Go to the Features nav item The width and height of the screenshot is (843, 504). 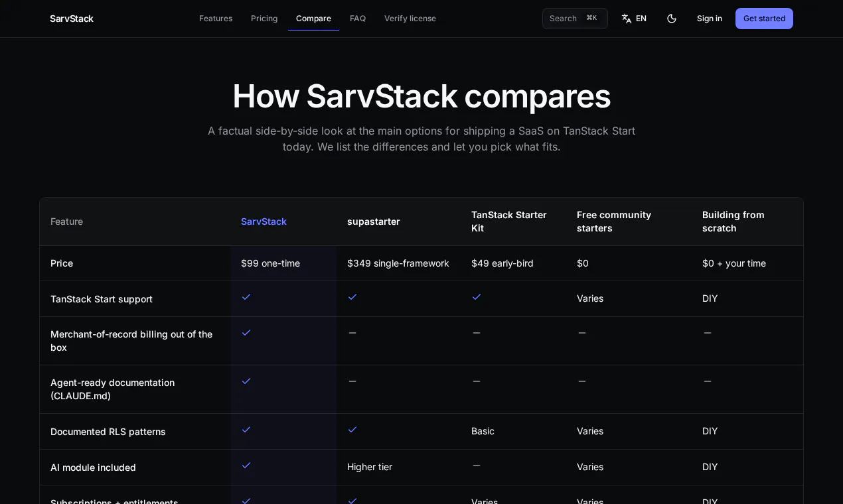(216, 19)
